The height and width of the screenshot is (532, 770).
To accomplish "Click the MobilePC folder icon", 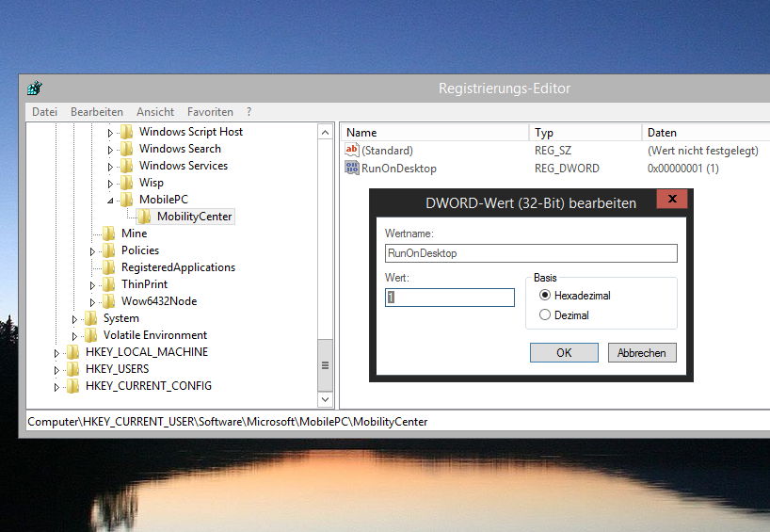I will click(127, 200).
